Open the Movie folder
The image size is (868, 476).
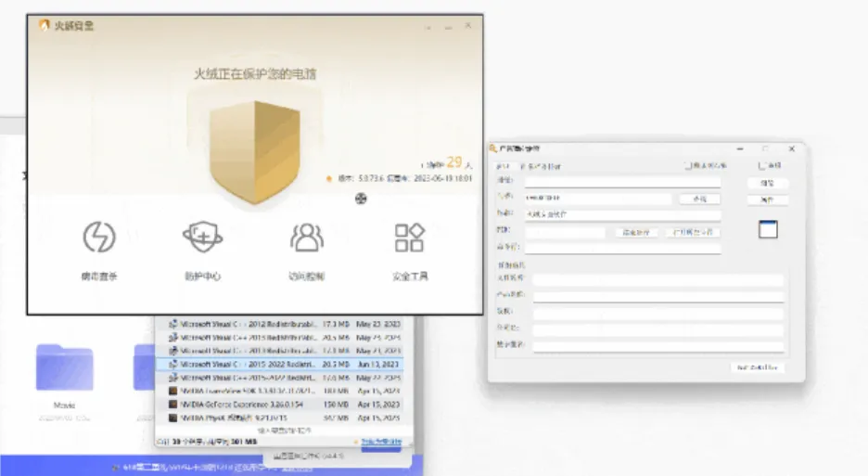coord(64,367)
